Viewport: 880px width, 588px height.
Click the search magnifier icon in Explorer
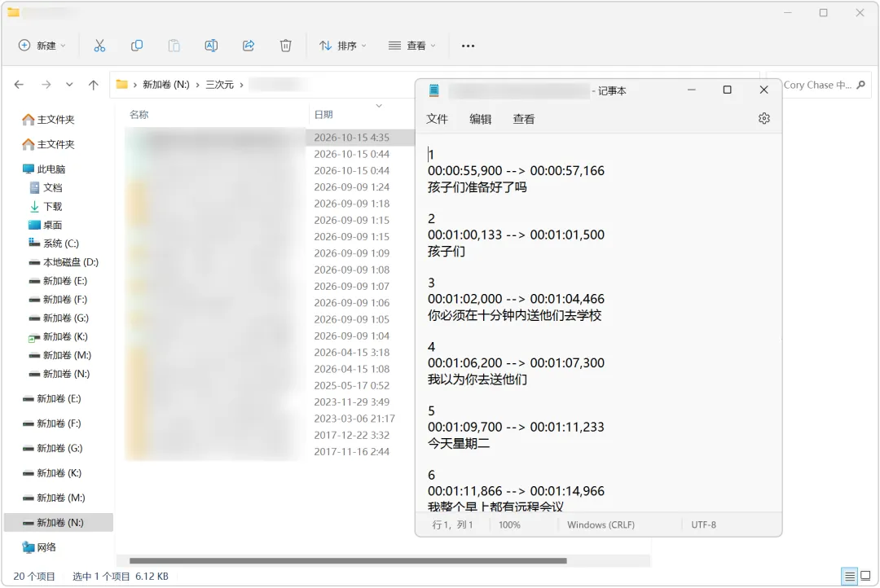tap(861, 85)
